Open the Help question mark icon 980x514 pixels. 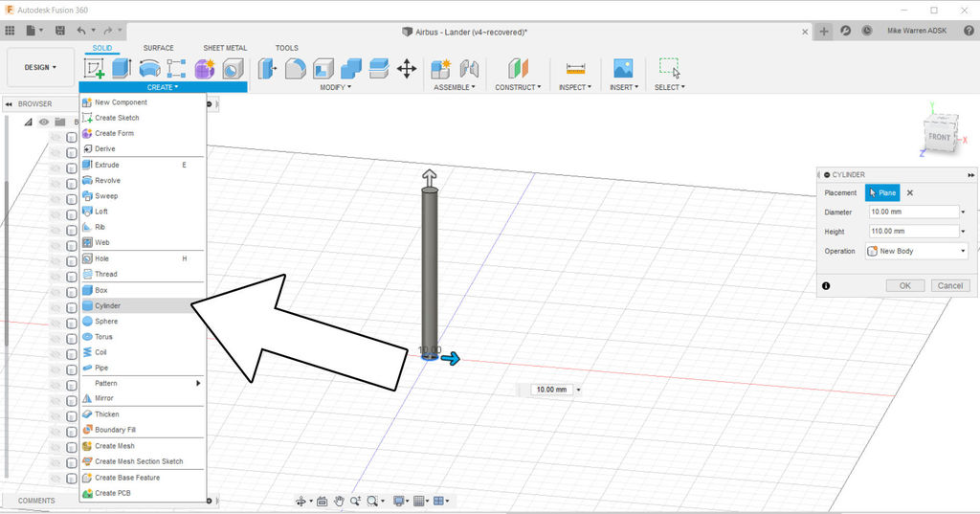click(x=969, y=30)
